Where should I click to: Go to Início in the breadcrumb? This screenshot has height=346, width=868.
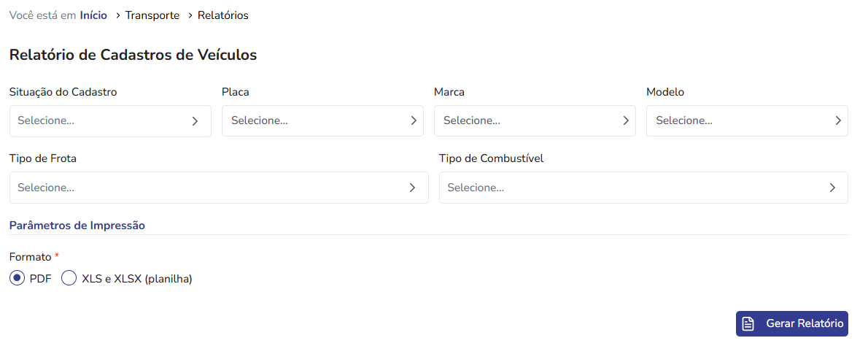93,15
